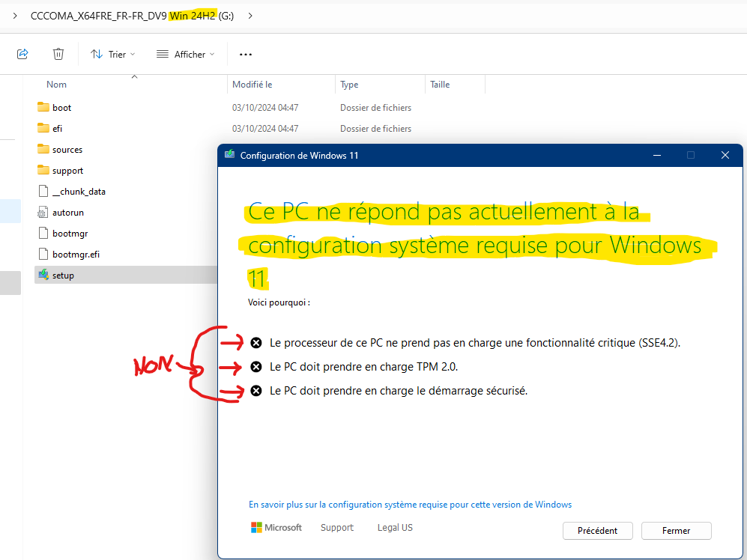Select the autorun file icon
Viewport: 747px width, 560px height.
(43, 212)
